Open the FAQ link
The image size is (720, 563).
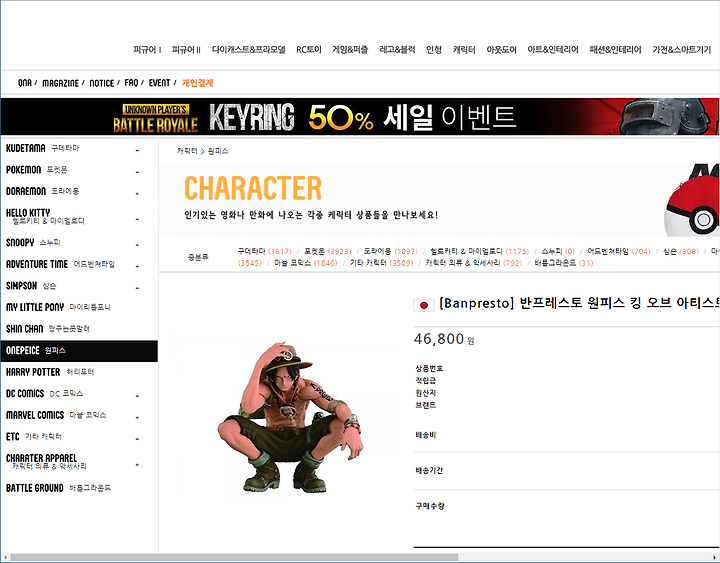[131, 83]
